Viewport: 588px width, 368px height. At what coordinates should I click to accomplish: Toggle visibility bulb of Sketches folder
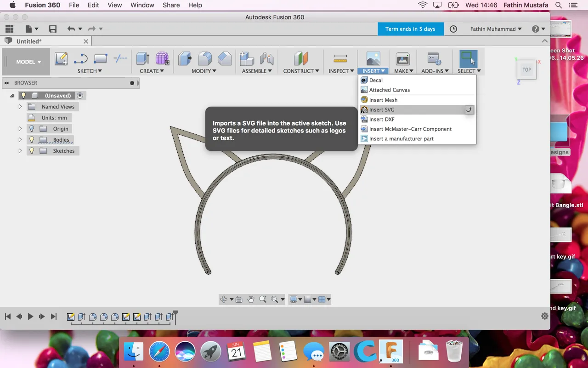(32, 151)
